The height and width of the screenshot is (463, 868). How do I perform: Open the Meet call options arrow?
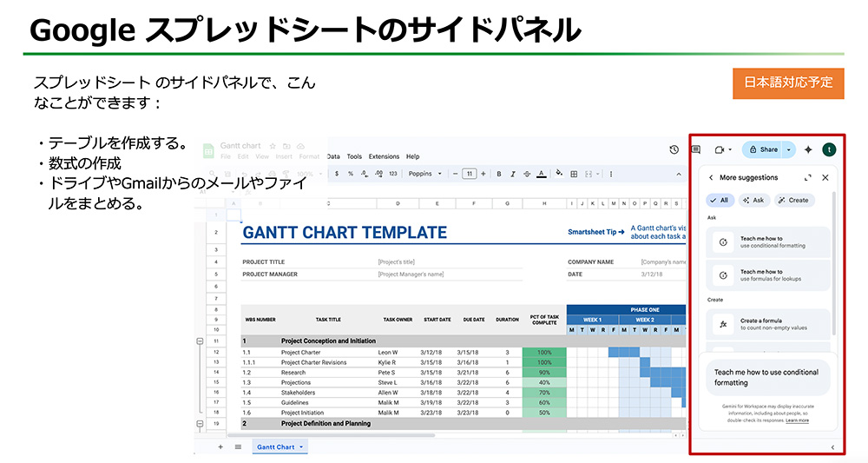click(730, 149)
